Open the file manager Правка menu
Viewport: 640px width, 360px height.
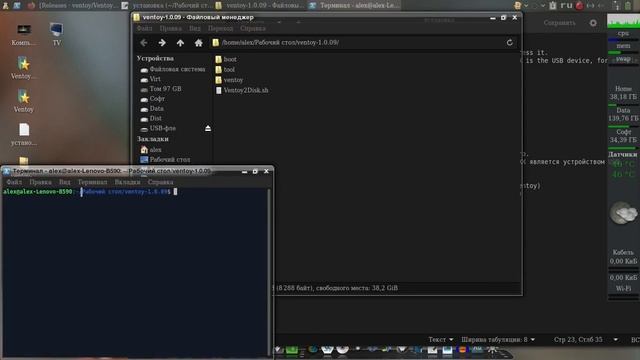pyautogui.click(x=171, y=29)
